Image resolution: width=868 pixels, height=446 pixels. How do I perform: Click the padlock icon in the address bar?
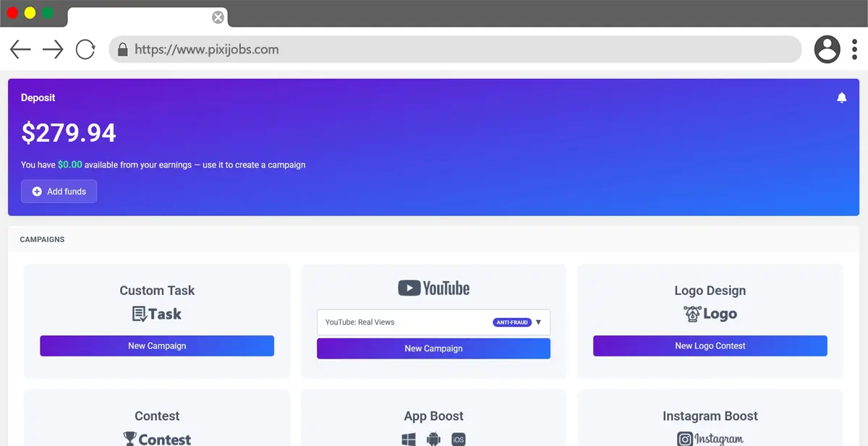122,50
